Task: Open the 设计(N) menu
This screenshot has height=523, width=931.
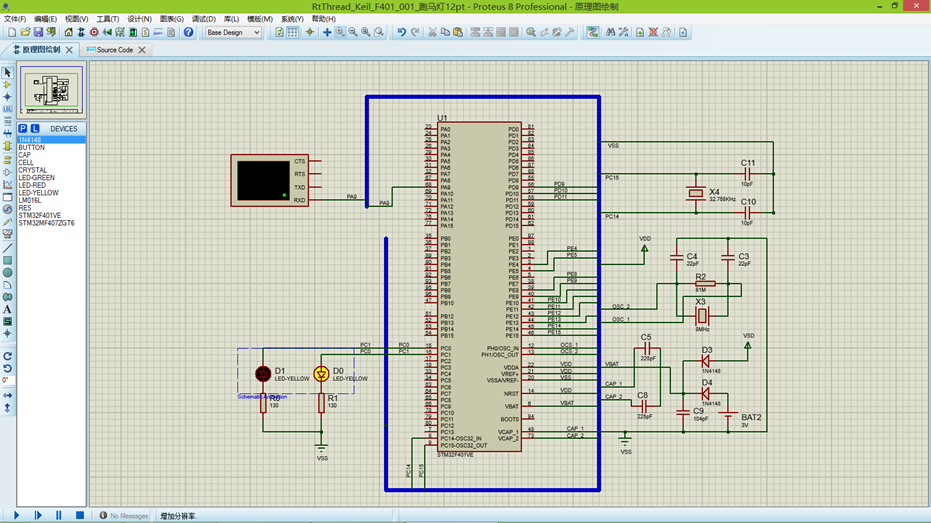Action: coord(139,19)
